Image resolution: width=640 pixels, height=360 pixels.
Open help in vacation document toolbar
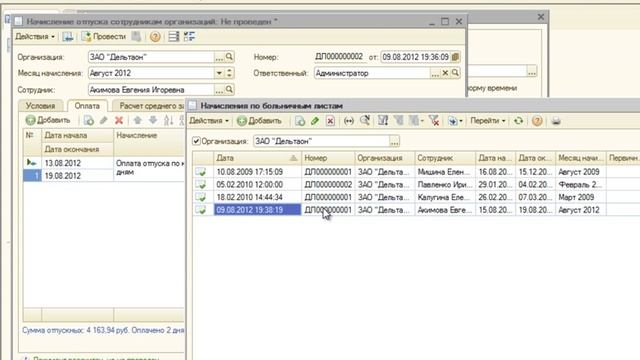(x=155, y=37)
